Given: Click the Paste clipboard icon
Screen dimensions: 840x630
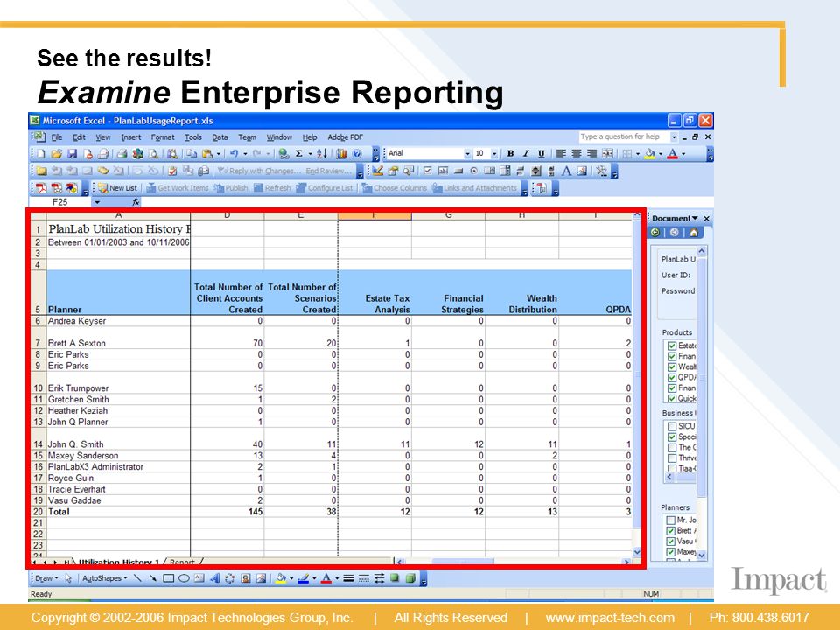Looking at the screenshot, I should pyautogui.click(x=207, y=154).
